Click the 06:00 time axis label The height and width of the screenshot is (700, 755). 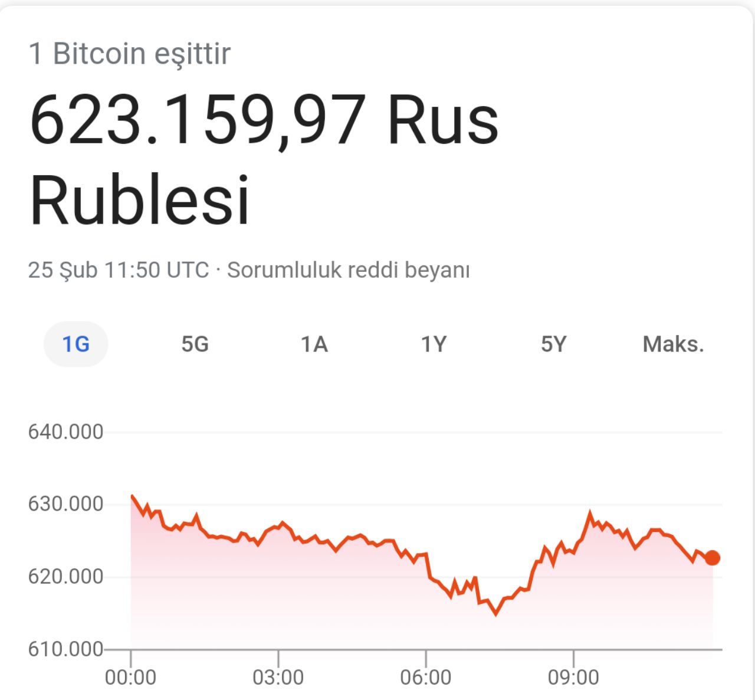(x=425, y=677)
